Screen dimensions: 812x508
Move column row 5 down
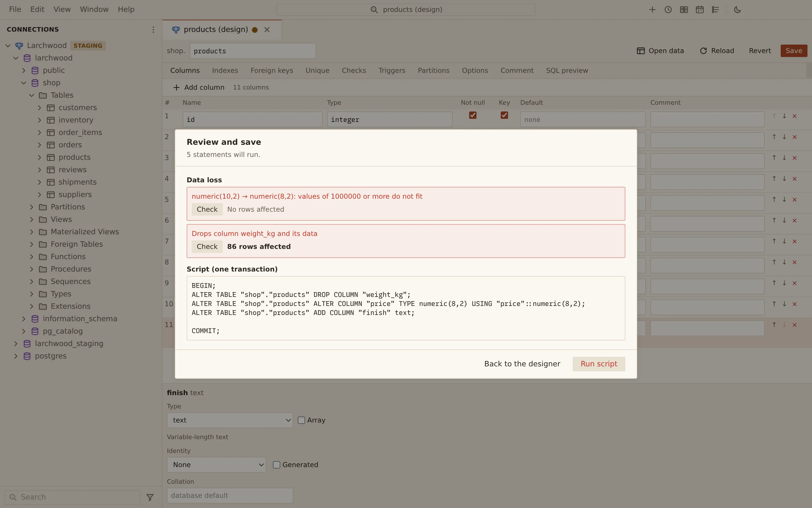[x=784, y=200]
